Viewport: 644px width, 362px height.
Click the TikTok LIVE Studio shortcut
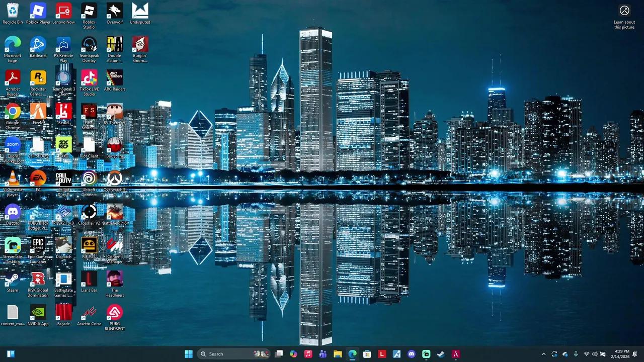(89, 83)
